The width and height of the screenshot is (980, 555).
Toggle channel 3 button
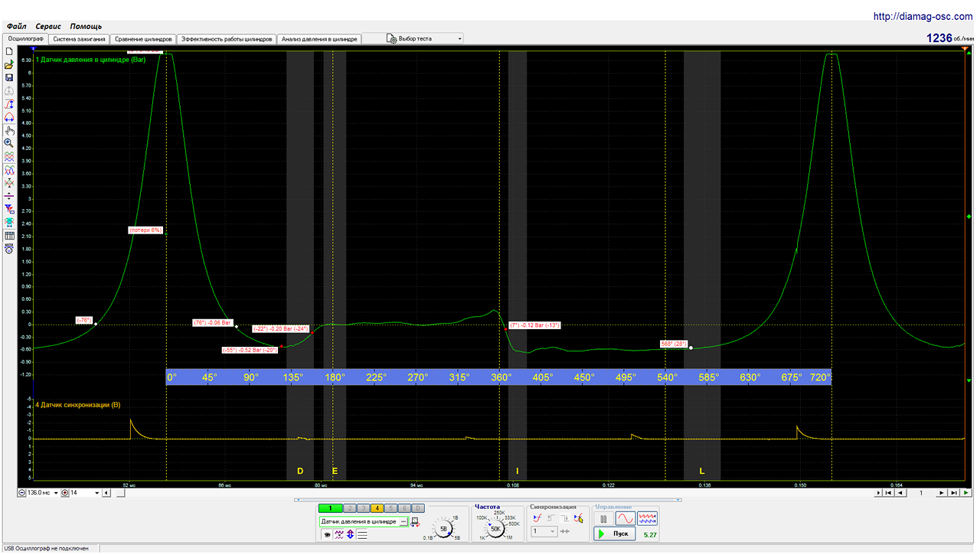[363, 508]
